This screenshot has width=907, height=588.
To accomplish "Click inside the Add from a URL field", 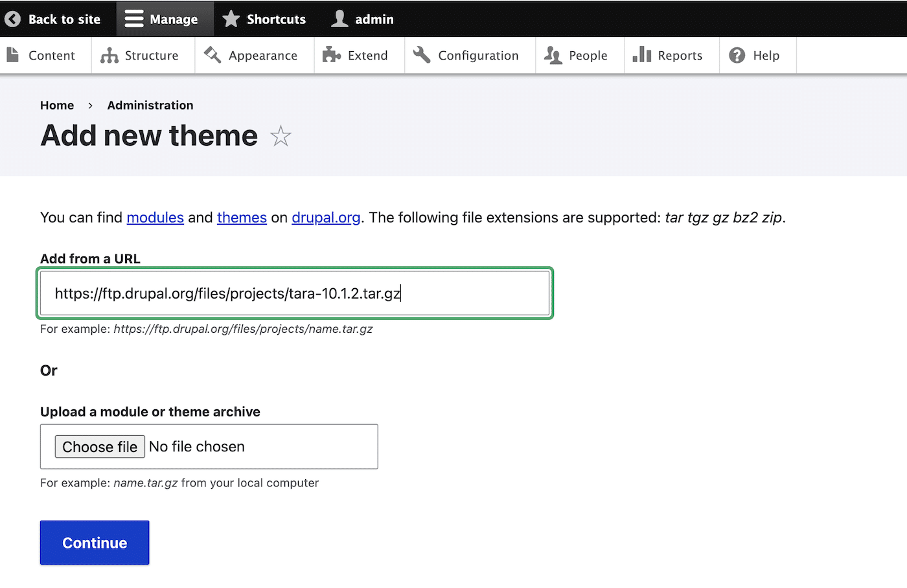I will 293,293.
